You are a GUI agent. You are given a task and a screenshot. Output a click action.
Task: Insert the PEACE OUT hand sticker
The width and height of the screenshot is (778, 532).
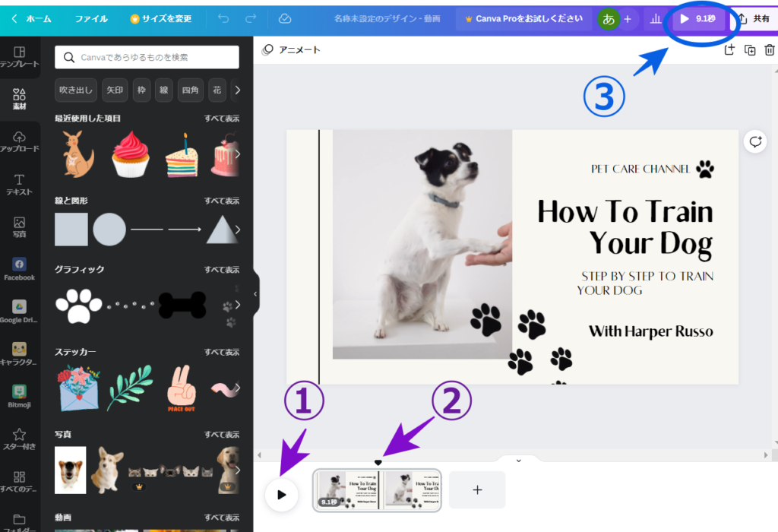pyautogui.click(x=182, y=388)
